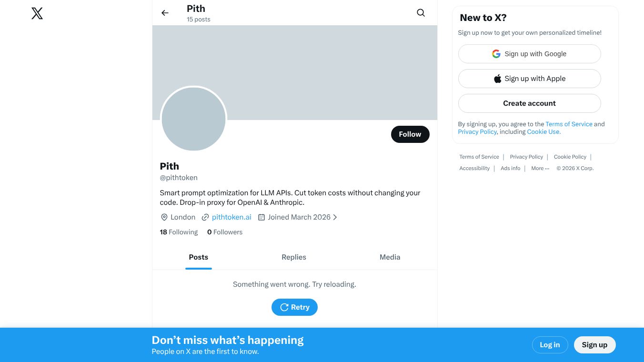Follow the Pith account

coord(410,134)
